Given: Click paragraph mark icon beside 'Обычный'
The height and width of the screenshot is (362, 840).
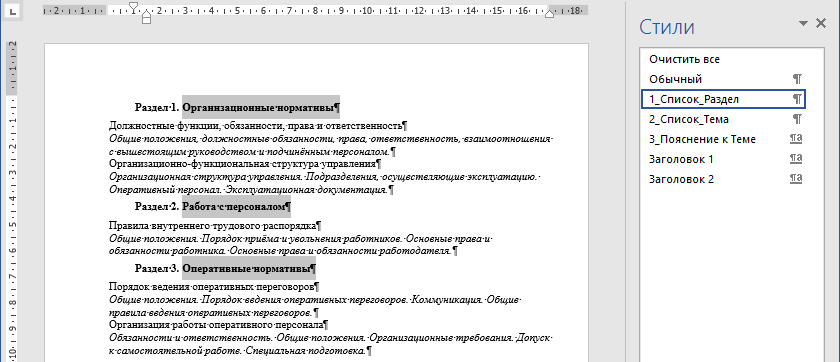Looking at the screenshot, I should coord(797,79).
